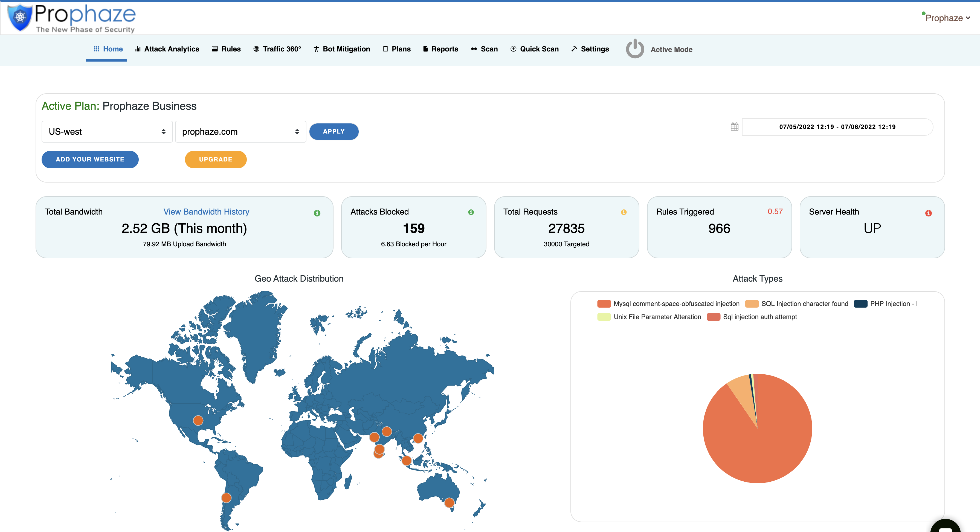Click the Total Bandwidth green info icon
The width and height of the screenshot is (980, 532).
point(317,213)
